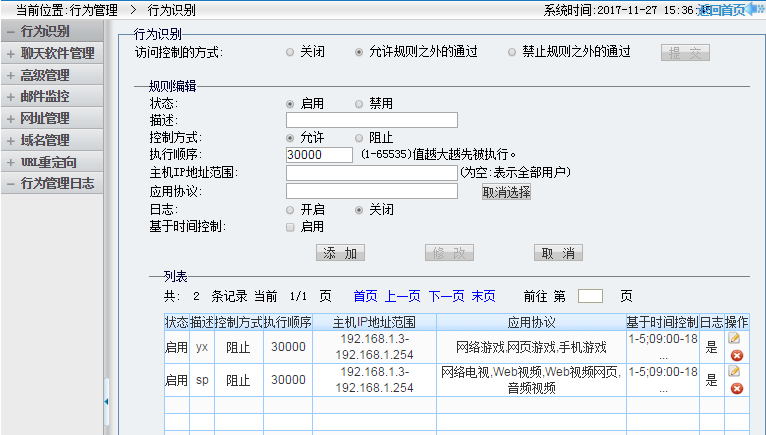
Task: Click the 提交 button
Action: tap(685, 53)
